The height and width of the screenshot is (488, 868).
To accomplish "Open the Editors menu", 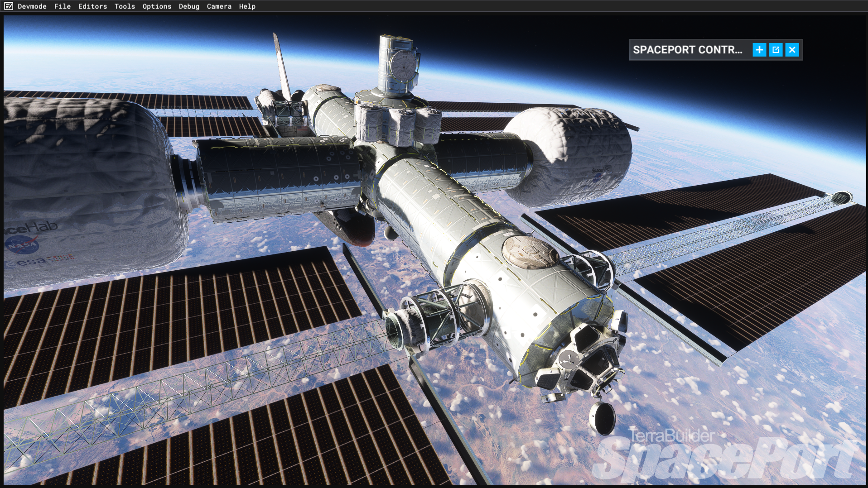I will (x=92, y=6).
